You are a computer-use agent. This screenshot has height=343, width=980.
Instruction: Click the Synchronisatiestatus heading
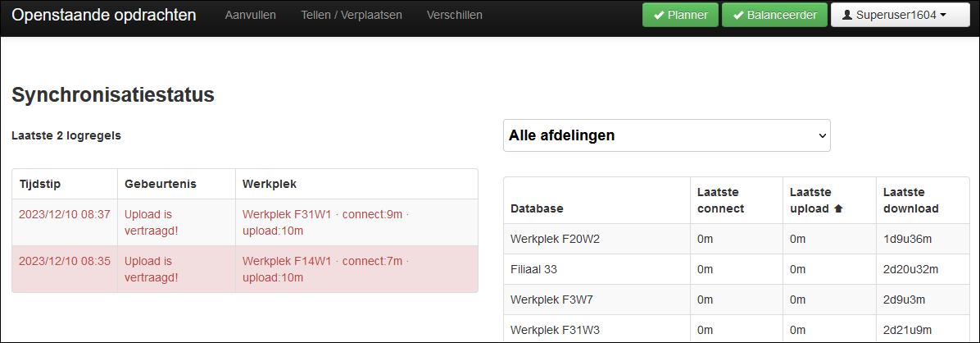(113, 95)
